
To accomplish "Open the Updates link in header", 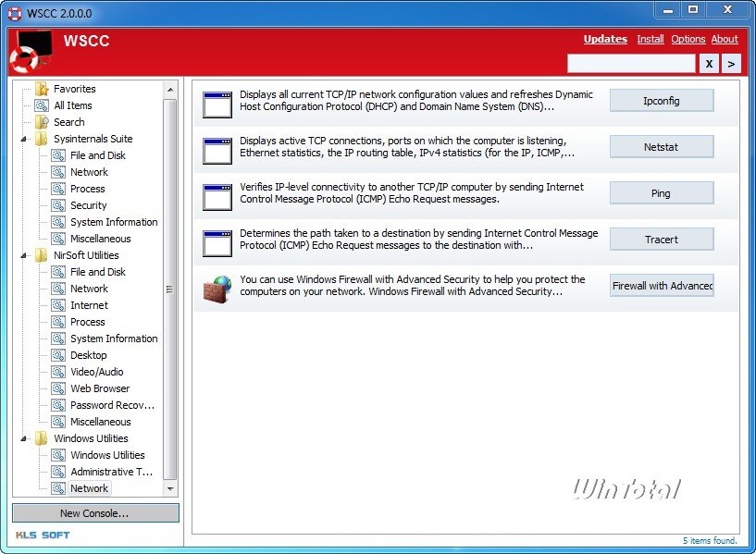I will coord(605,39).
